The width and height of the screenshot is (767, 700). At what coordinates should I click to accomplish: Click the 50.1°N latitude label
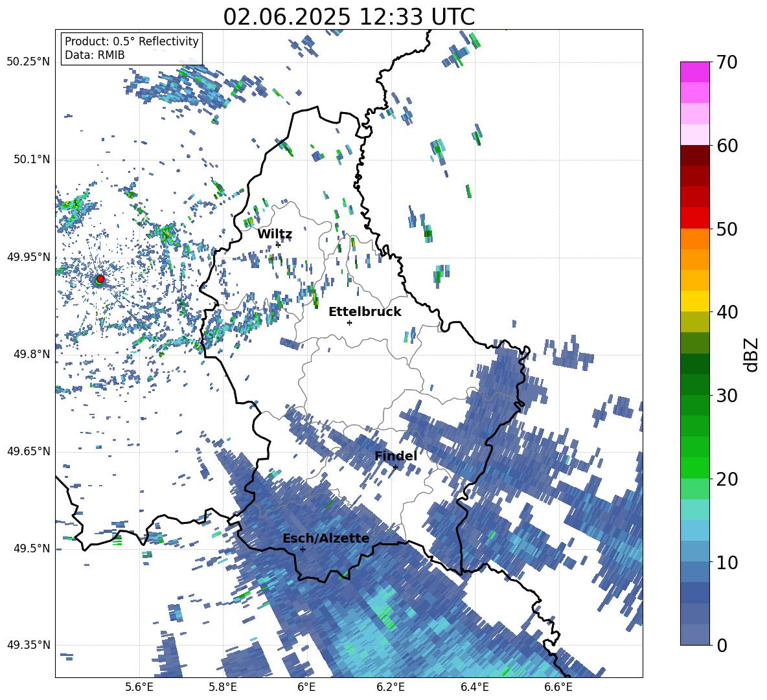(32, 160)
